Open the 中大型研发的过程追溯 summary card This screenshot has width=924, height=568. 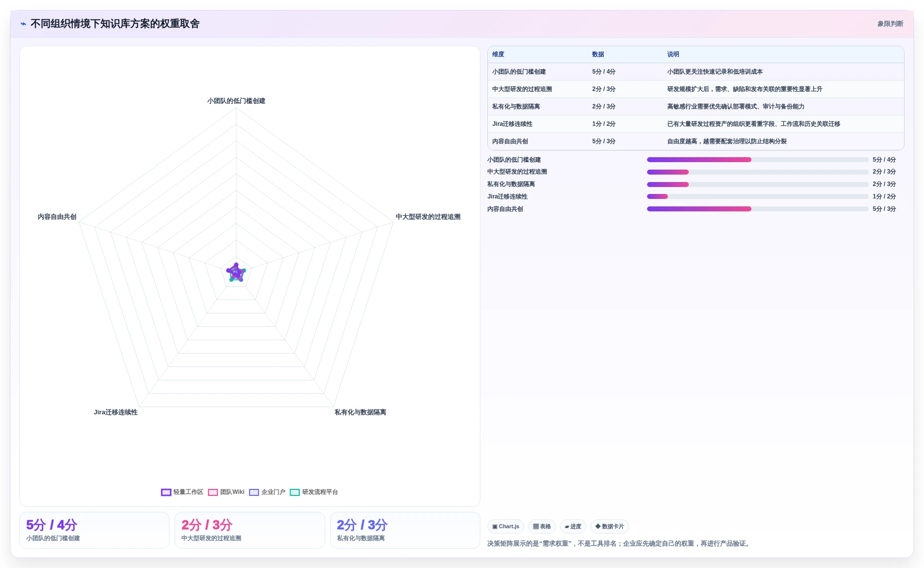point(250,530)
